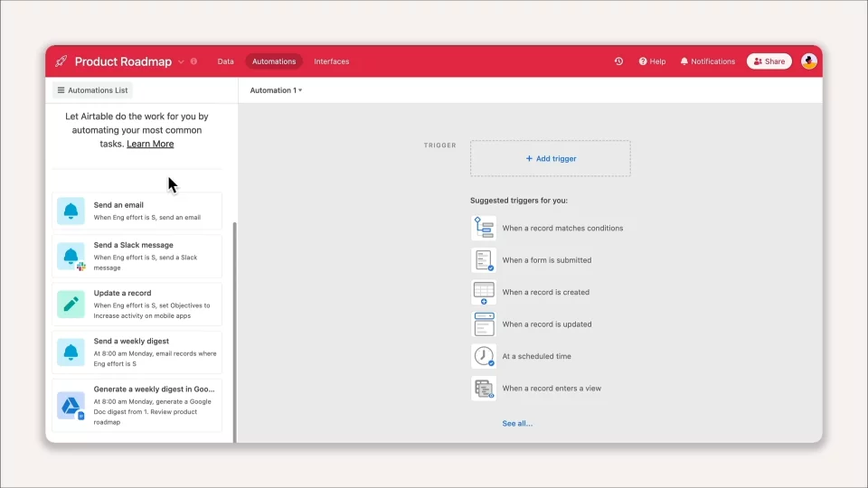Open the See all... triggers link
868x488 pixels.
tap(517, 423)
